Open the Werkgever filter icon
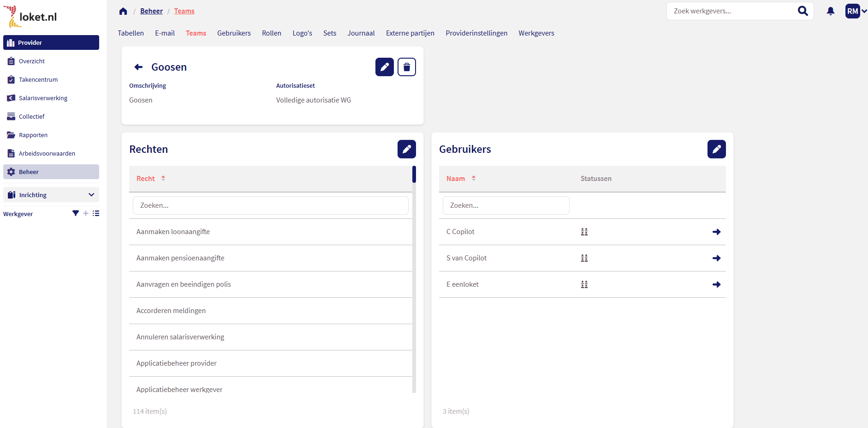Viewport: 868px width, 428px height. 76,213
